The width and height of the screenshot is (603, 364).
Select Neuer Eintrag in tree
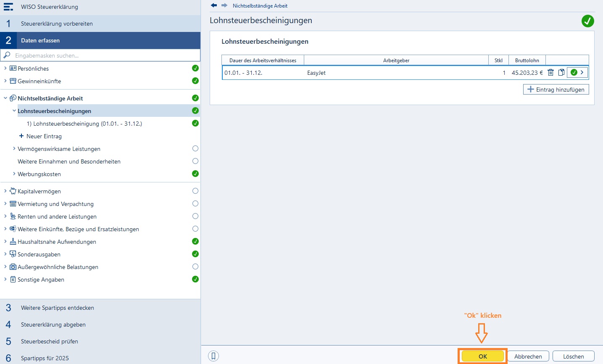coord(44,136)
